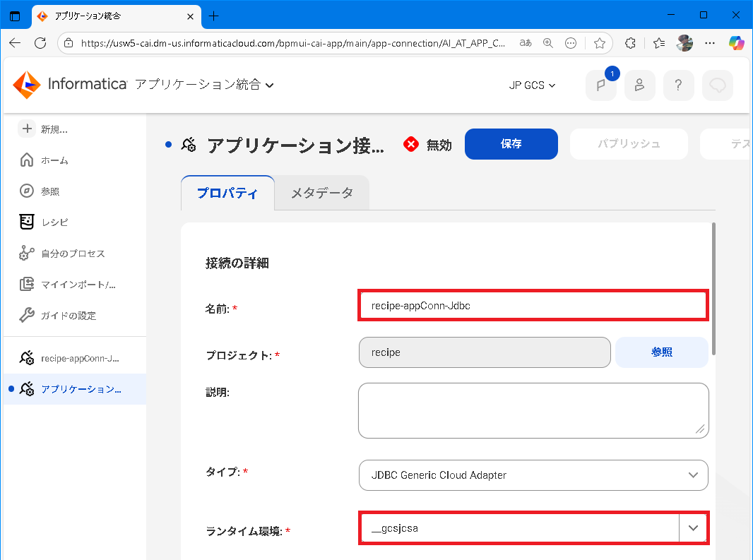
Task: Click the 無効 status indicator
Action: [428, 144]
